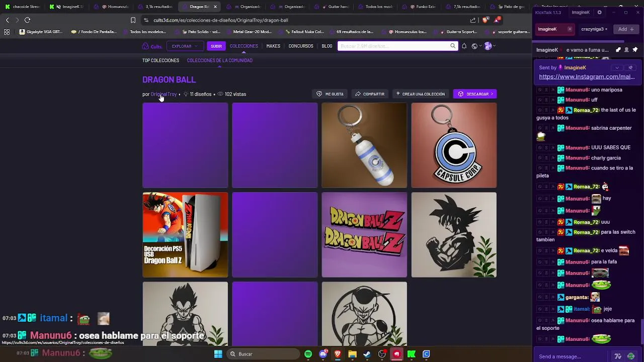Click the browser address bar URL

click(221, 20)
